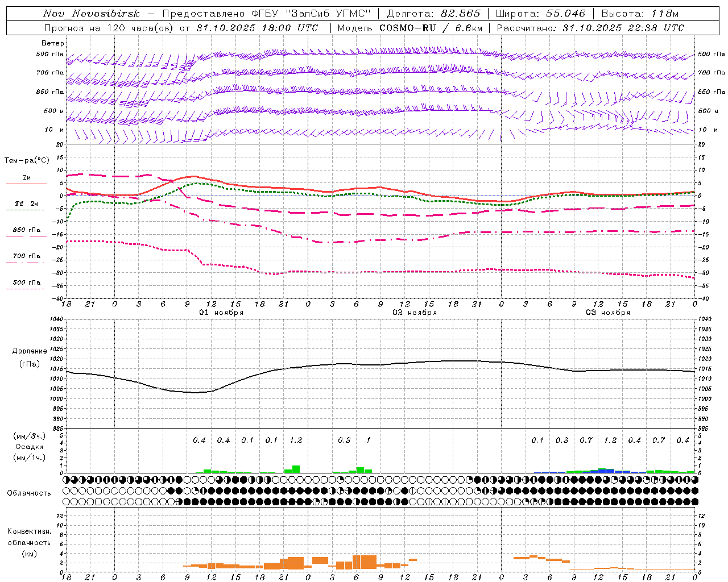Image resolution: width=728 pixels, height=582 pixels.
Task: Click the 'Давление' pressure panel label
Action: point(30,351)
